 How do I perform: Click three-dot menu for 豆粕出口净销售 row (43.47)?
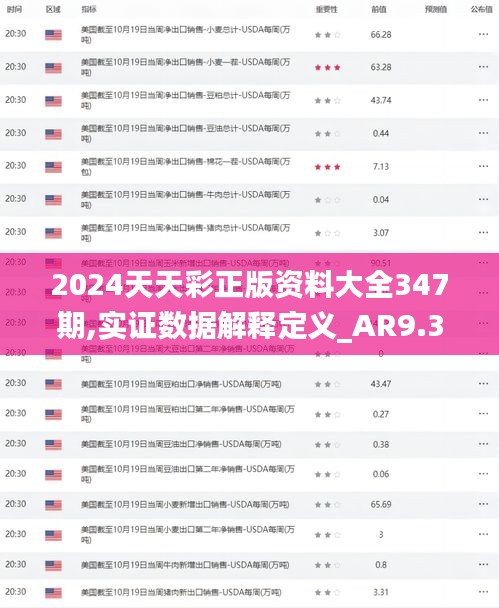483,383
